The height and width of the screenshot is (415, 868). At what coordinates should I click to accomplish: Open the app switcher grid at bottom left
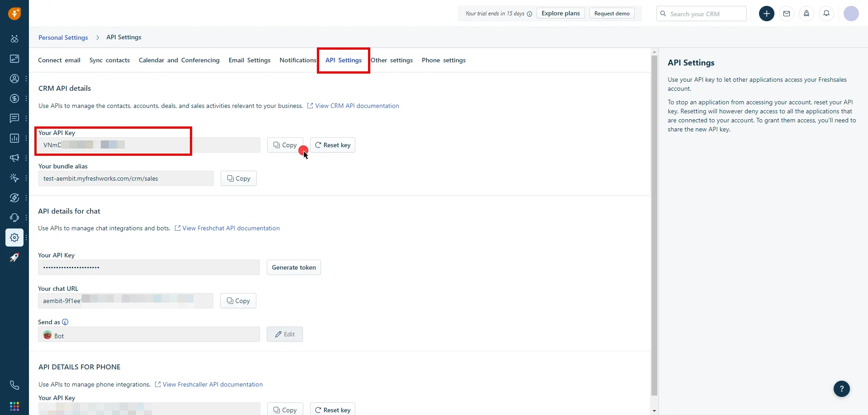(14, 406)
